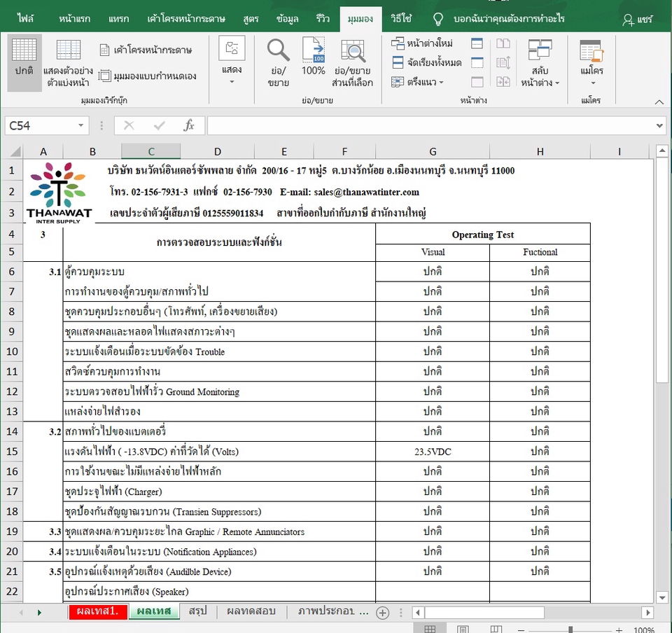Open the Page Layout ribbon tab
Screen dimensions: 672x633
(x=186, y=19)
